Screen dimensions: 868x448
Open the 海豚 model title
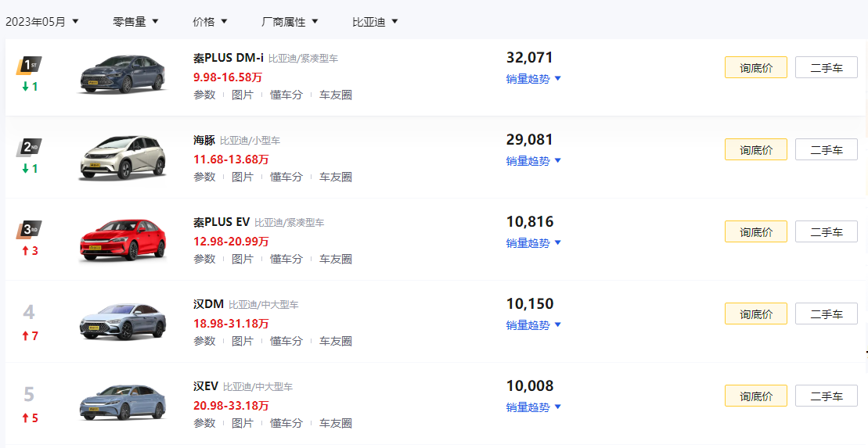(x=203, y=140)
